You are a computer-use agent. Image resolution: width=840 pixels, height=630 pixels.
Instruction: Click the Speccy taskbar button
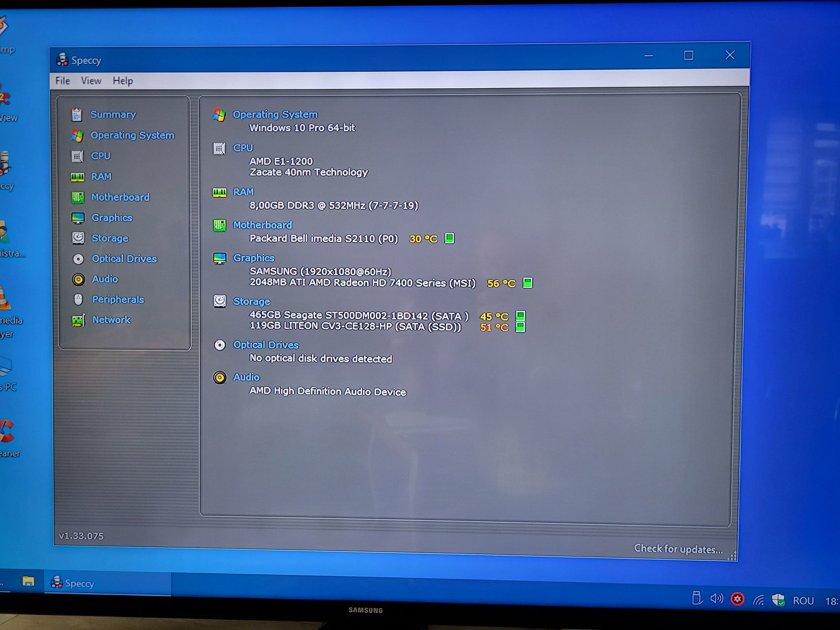click(108, 583)
